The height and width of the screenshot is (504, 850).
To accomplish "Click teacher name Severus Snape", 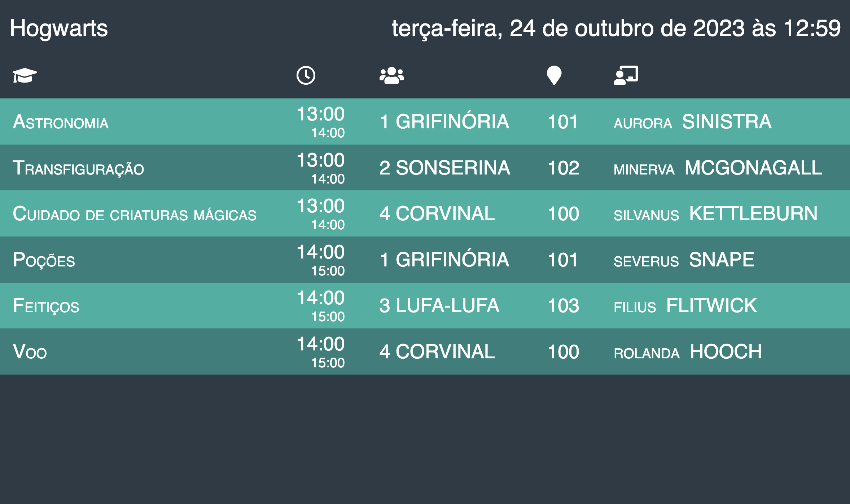I will (x=684, y=260).
